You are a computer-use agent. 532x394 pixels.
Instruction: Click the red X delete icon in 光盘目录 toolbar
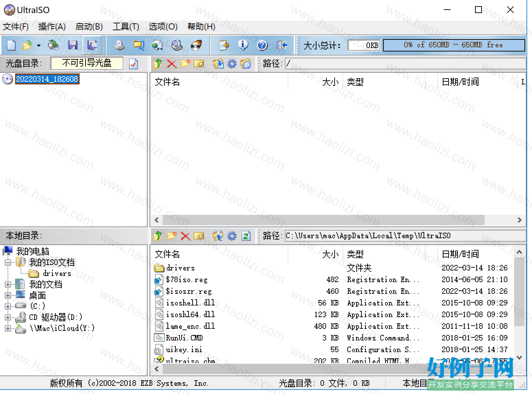click(x=172, y=63)
